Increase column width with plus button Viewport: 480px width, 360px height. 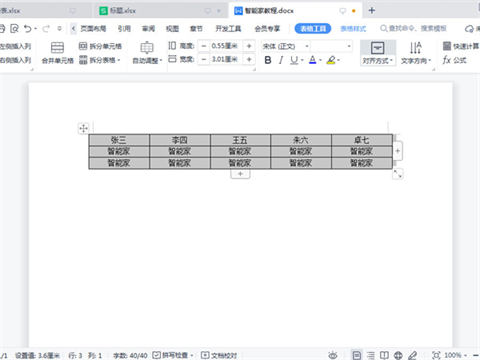pyautogui.click(x=249, y=59)
